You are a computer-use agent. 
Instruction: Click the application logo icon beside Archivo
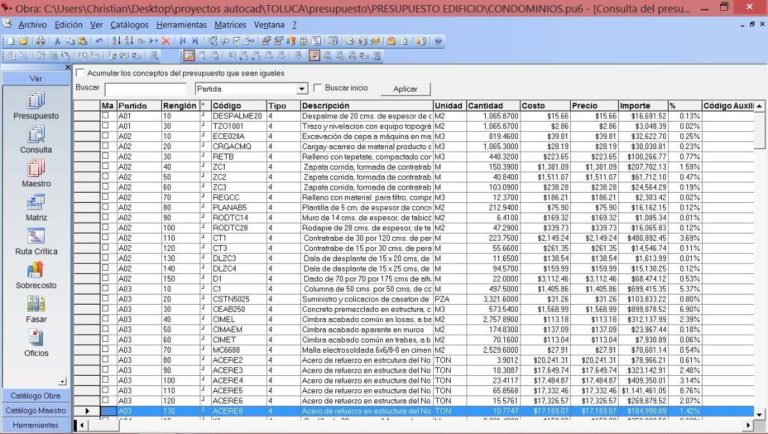[x=7, y=24]
